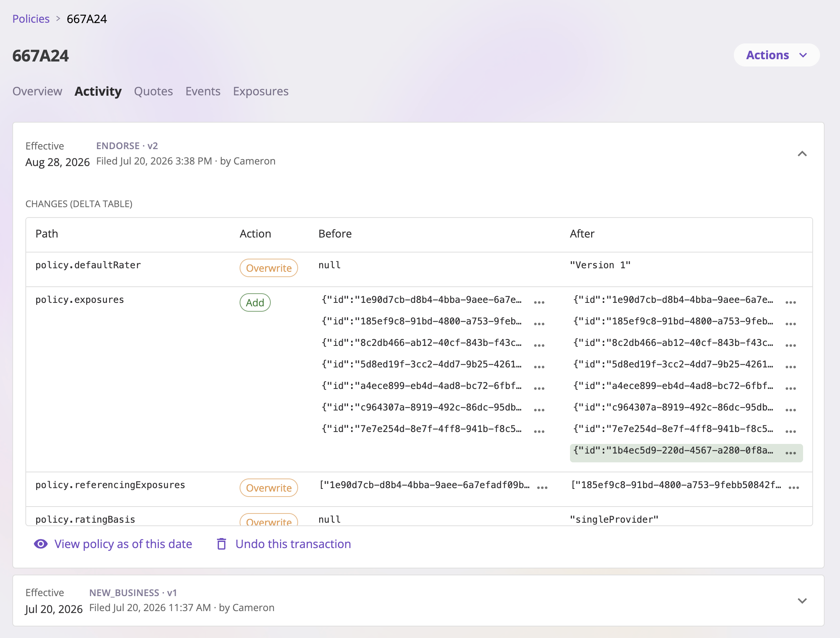Click Filed Jul 20, 2026 11:37 AM text

coord(150,608)
